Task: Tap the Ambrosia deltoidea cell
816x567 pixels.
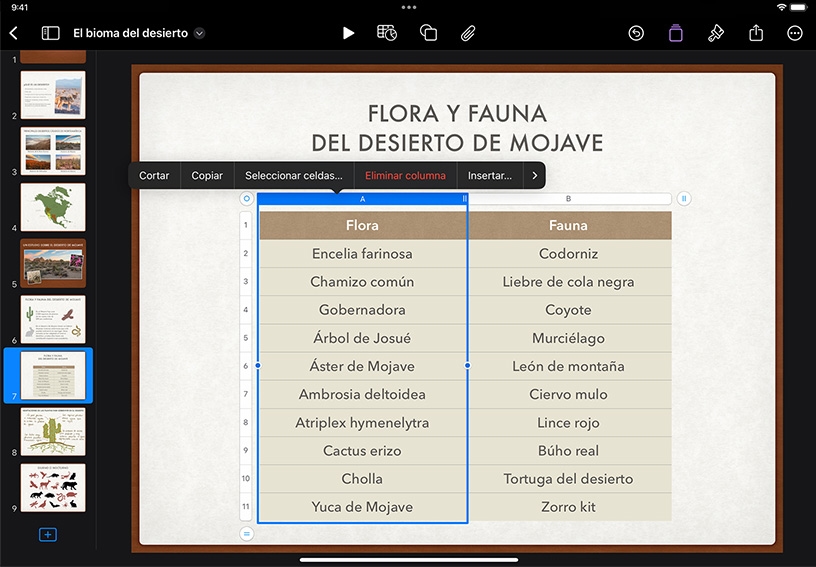Action: click(x=363, y=394)
